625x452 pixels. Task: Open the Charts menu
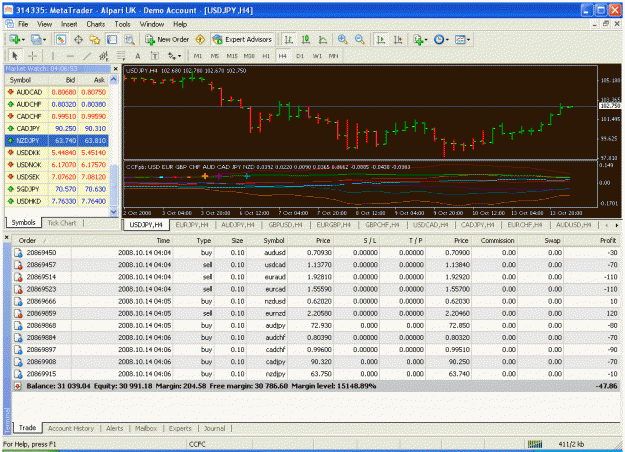click(96, 24)
